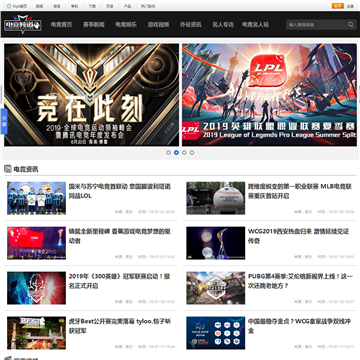Select the fourth carousel indicator dot
Screen dimensions: 360x360
[x=192, y=152]
